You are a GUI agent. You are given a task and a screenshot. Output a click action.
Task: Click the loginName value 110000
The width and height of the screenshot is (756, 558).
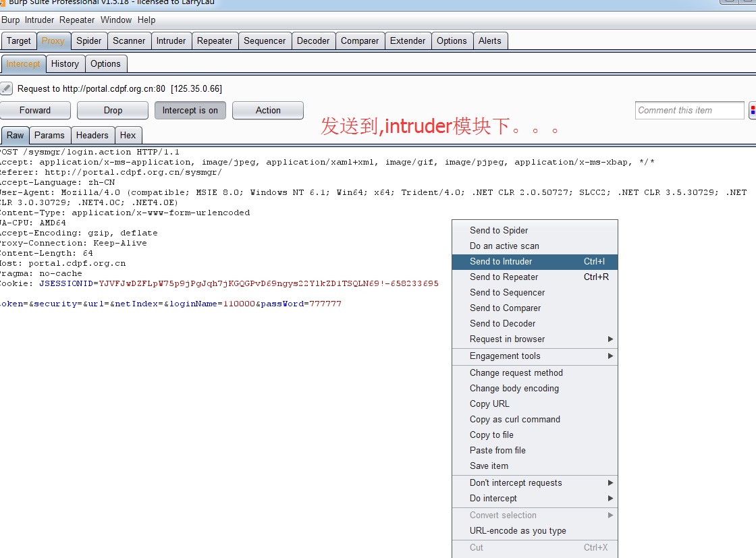239,304
